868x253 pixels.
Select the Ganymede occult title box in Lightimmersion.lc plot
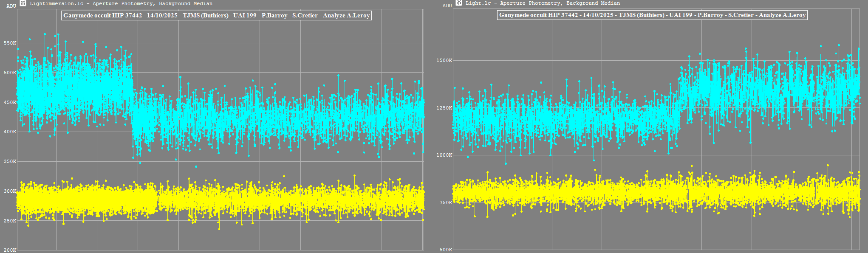(216, 16)
